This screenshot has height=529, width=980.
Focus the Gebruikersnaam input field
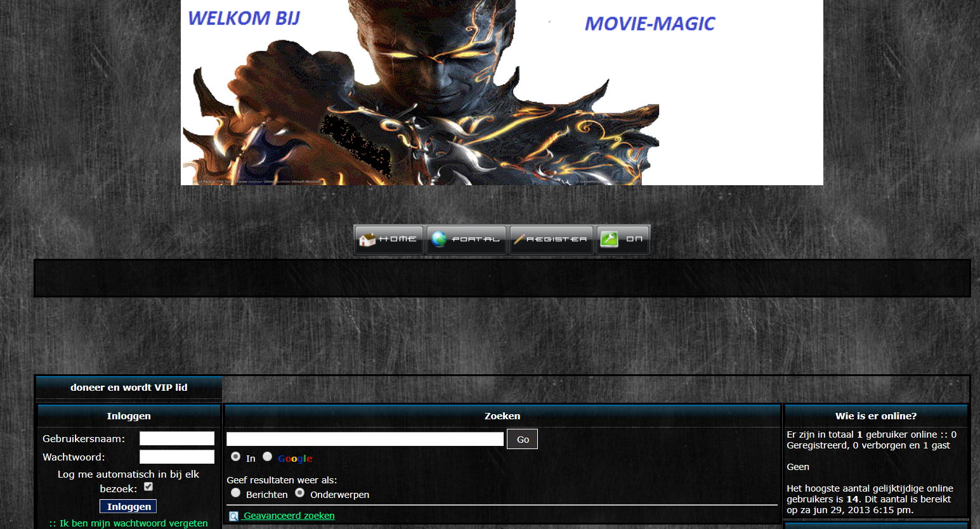(177, 438)
